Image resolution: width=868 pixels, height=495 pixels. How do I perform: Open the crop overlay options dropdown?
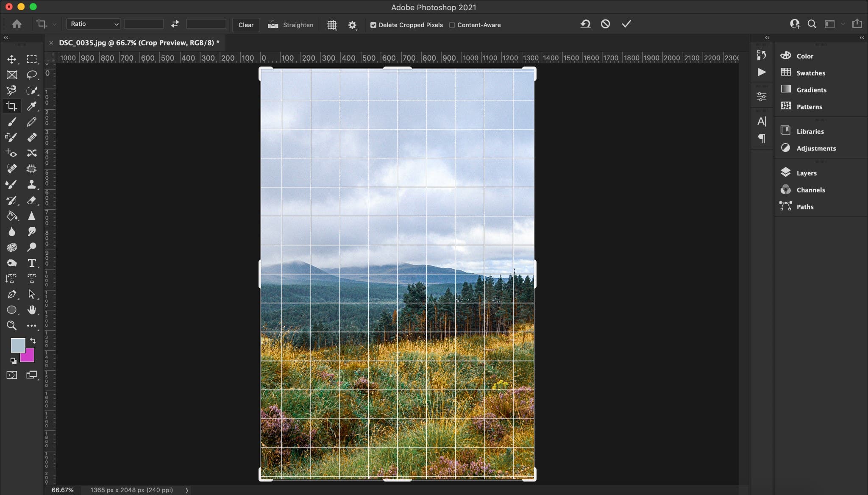click(x=332, y=25)
